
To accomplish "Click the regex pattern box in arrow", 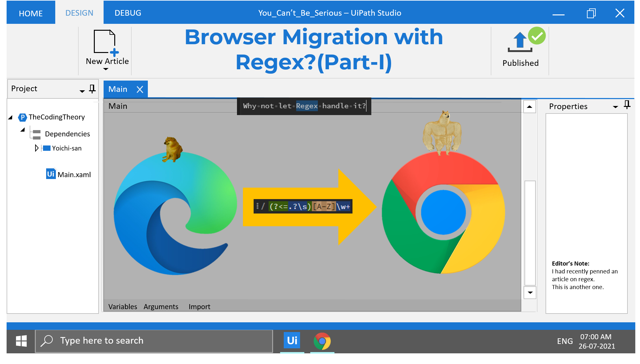I will tap(303, 206).
